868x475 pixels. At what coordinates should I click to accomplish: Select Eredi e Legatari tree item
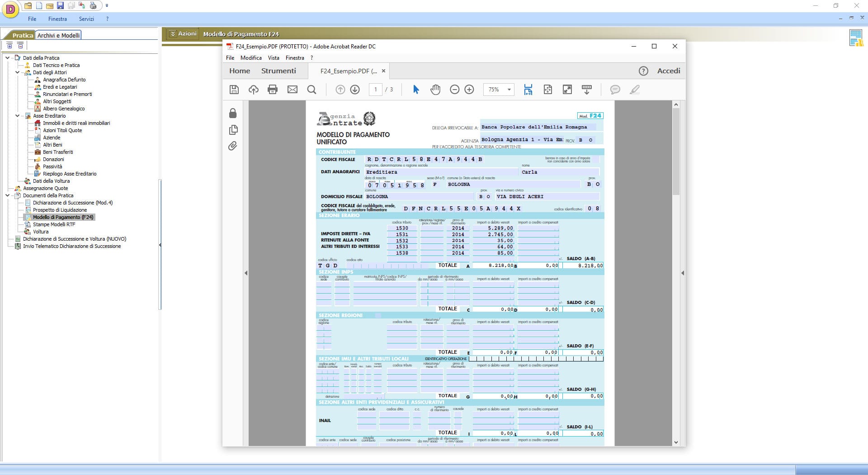click(60, 87)
